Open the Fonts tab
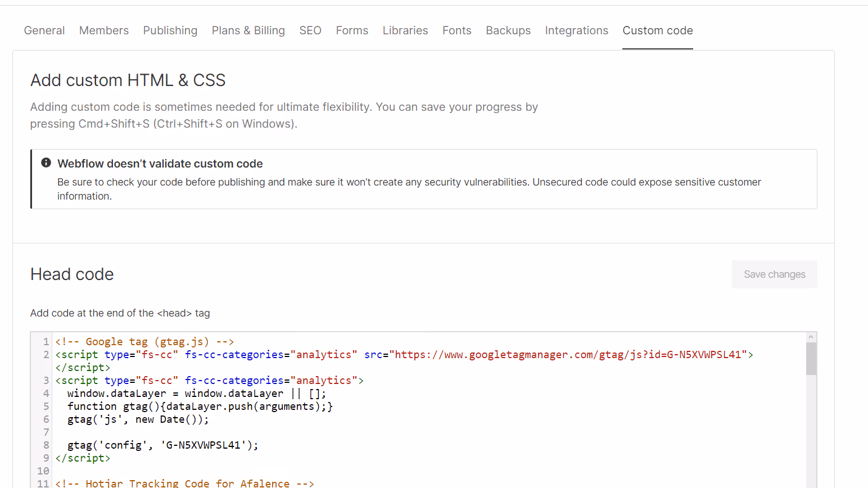 [457, 30]
